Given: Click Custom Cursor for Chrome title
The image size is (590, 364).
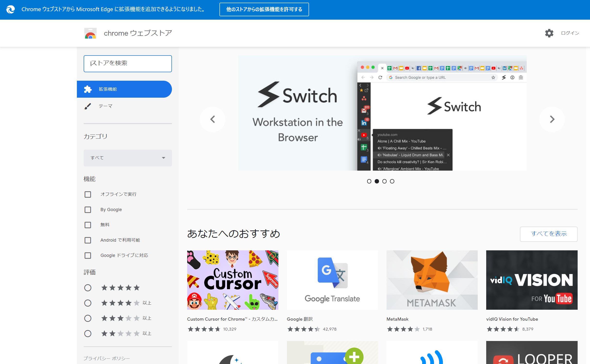Looking at the screenshot, I should tap(232, 319).
